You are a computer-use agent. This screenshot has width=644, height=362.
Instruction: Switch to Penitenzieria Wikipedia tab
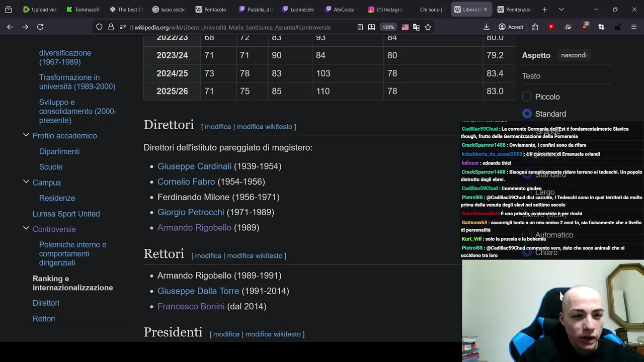click(x=515, y=10)
